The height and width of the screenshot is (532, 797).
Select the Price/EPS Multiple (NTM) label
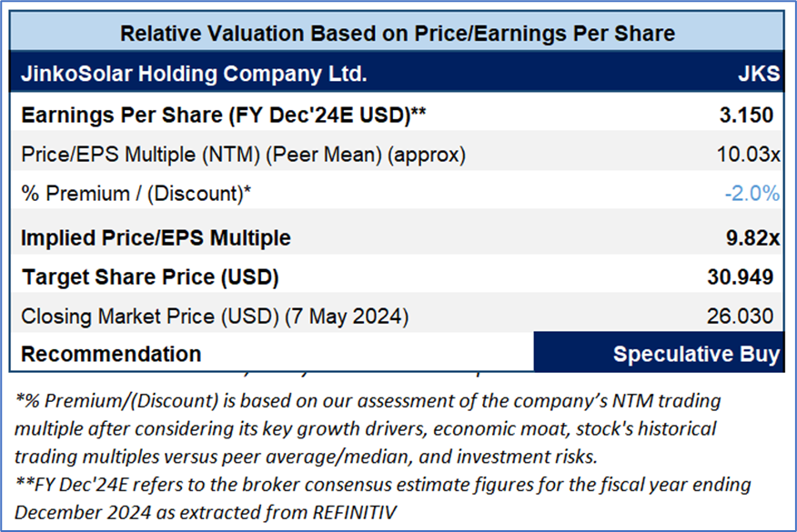tap(243, 155)
